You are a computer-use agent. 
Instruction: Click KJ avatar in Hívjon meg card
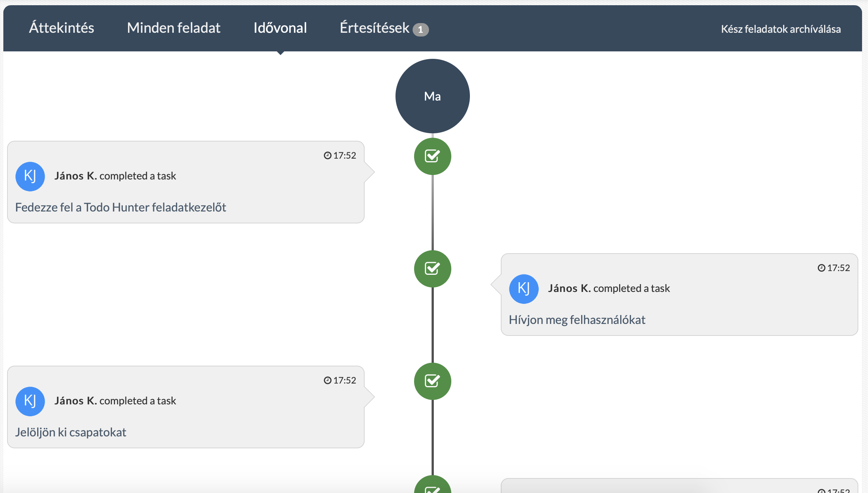(524, 289)
